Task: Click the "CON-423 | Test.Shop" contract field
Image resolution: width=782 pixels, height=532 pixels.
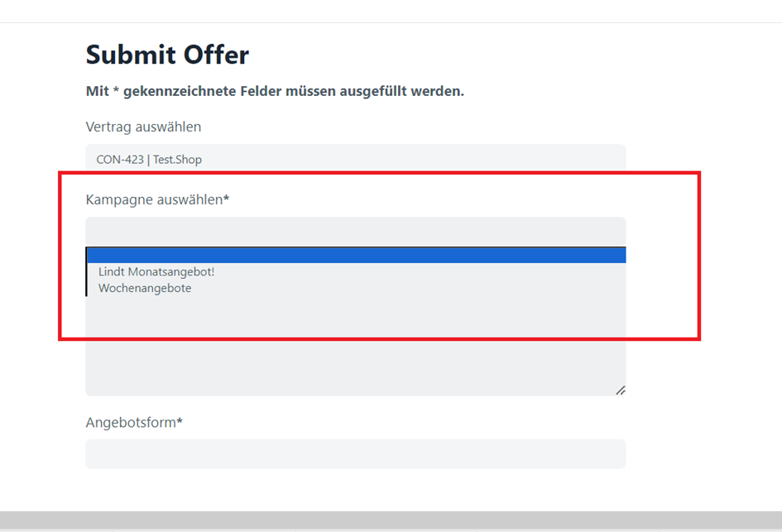Action: (356, 159)
